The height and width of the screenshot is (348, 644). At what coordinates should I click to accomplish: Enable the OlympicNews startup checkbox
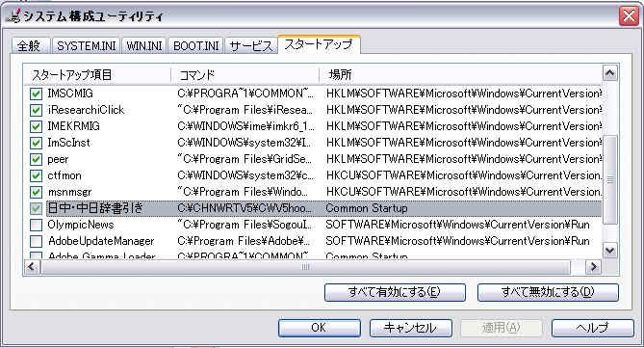click(37, 225)
